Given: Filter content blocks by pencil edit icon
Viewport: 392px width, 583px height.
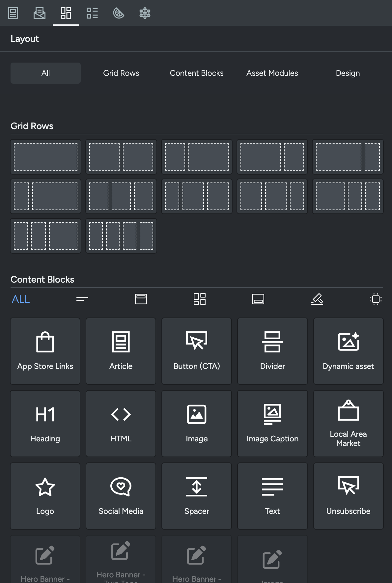Looking at the screenshot, I should pos(317,299).
